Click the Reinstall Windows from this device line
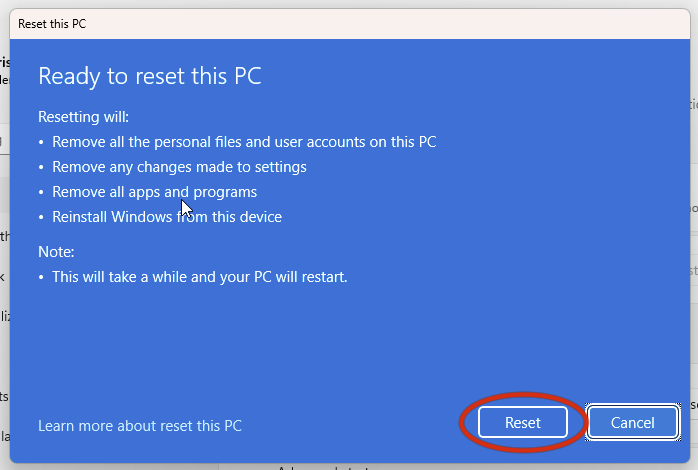This screenshot has width=698, height=470. [167, 217]
